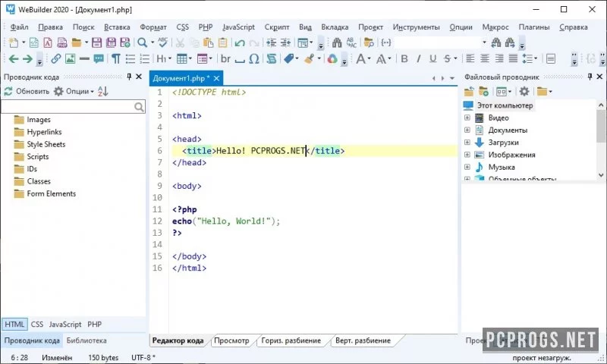Image resolution: width=607 pixels, height=364 pixels.
Task: Click the Обновить refresh button
Action: [x=27, y=91]
